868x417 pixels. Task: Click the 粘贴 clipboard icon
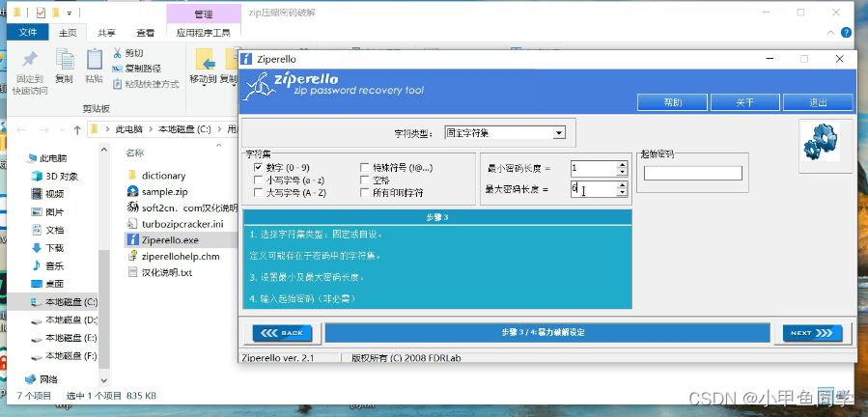point(94,59)
